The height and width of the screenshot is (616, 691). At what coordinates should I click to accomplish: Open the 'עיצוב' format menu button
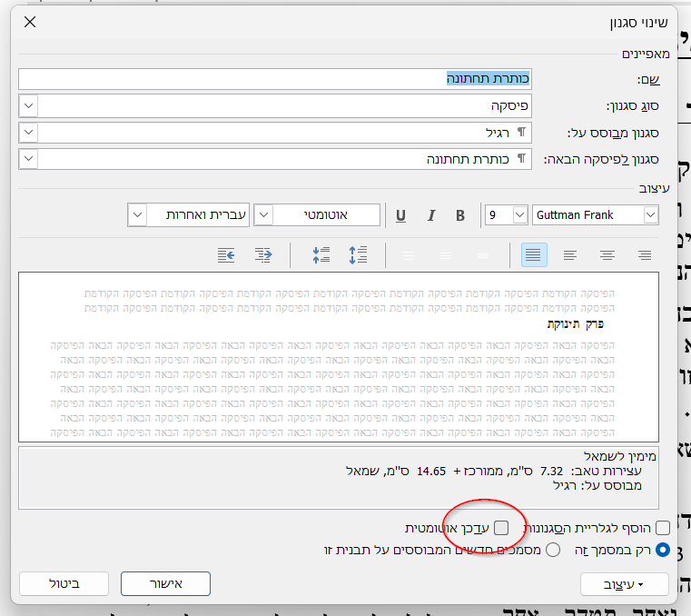624,583
